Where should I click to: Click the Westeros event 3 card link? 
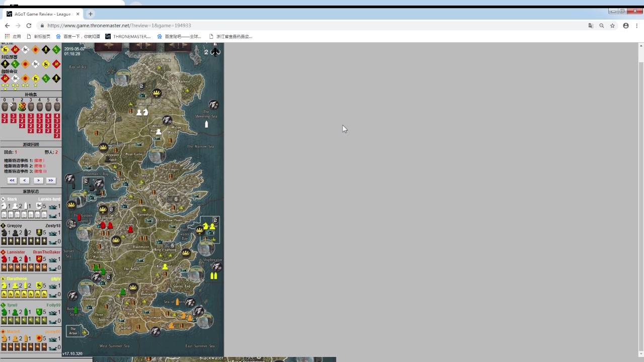[x=40, y=171]
